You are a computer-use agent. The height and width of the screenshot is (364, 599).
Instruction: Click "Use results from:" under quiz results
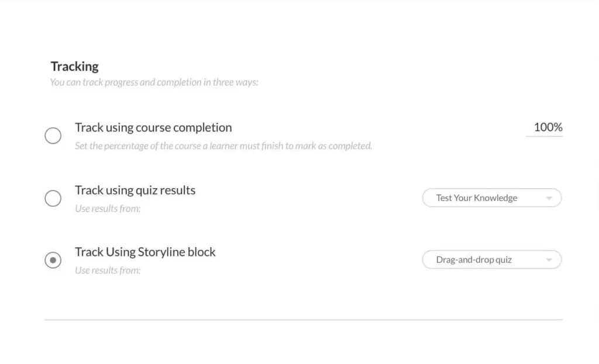108,209
